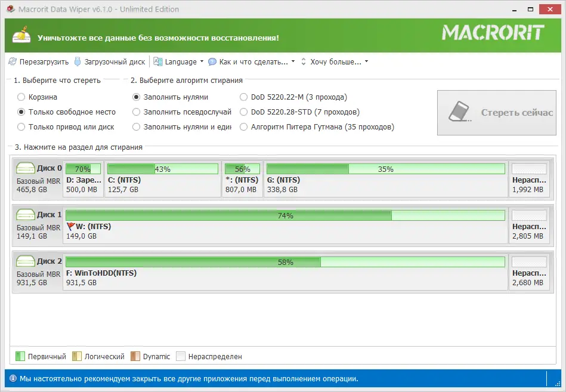Viewport: 566px width, 392px height.
Task: Choose DoD 5220.22-M wiping algorithm
Action: point(243,97)
